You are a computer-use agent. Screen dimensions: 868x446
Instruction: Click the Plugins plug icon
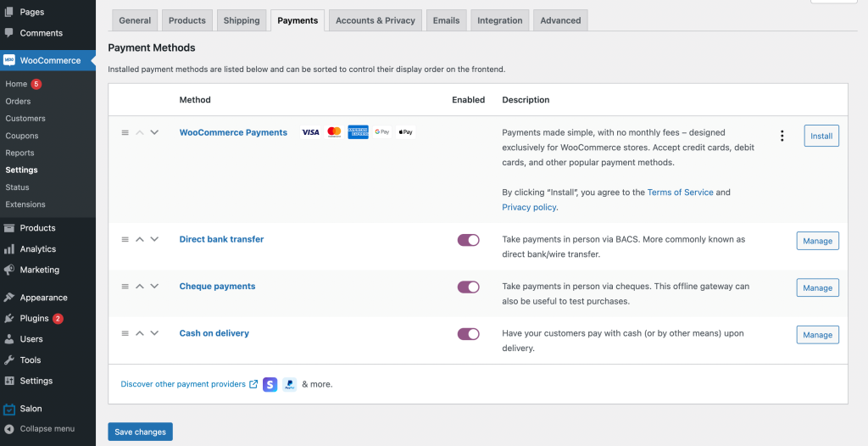[8, 318]
